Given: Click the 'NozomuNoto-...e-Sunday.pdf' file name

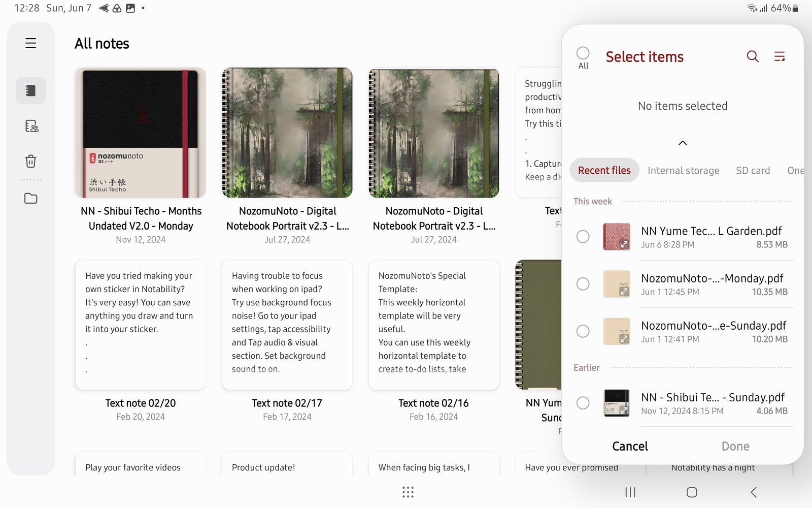Looking at the screenshot, I should 714,326.
